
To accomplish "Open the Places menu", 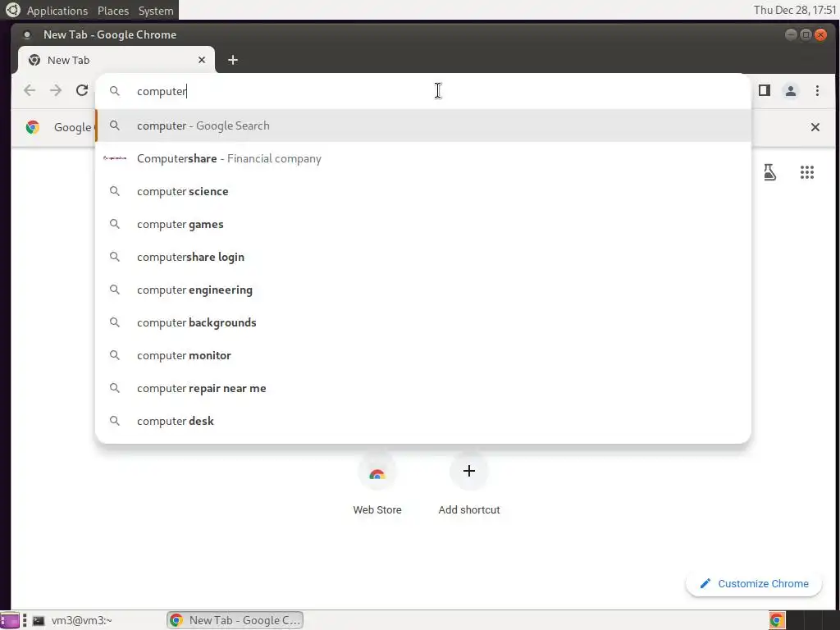I will [113, 10].
